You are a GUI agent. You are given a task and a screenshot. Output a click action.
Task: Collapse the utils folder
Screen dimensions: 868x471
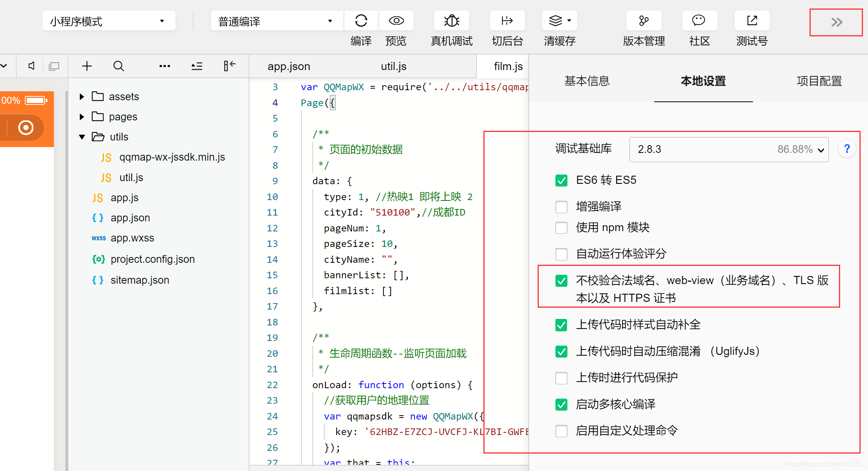[x=82, y=137]
